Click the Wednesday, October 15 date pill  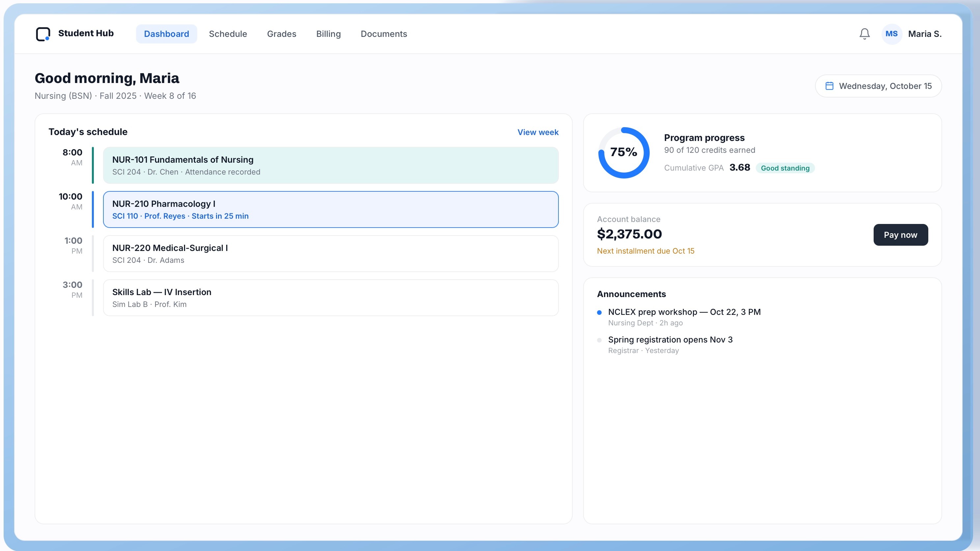click(x=878, y=86)
